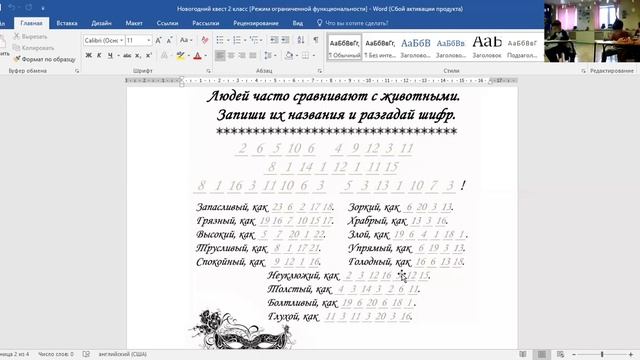640x360 pixels.
Task: Align text left
Action: click(220, 56)
